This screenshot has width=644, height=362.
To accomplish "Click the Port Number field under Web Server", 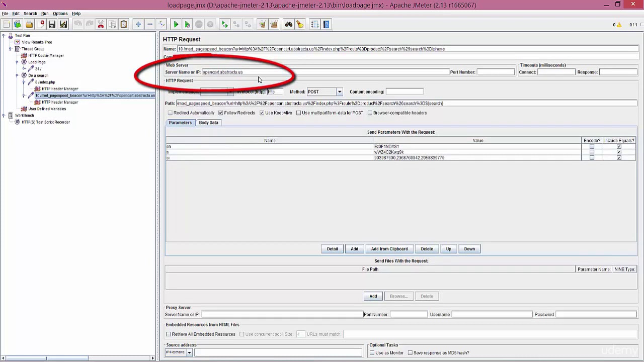I will coord(496,72).
